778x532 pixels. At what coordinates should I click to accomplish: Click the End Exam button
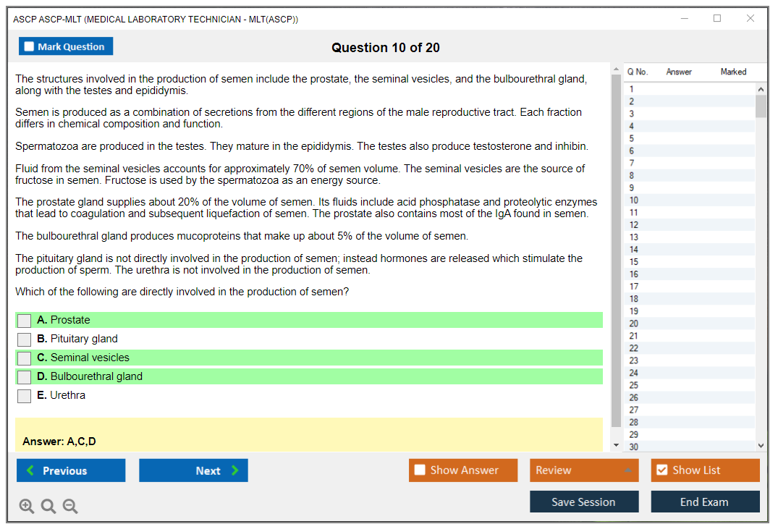(x=705, y=502)
